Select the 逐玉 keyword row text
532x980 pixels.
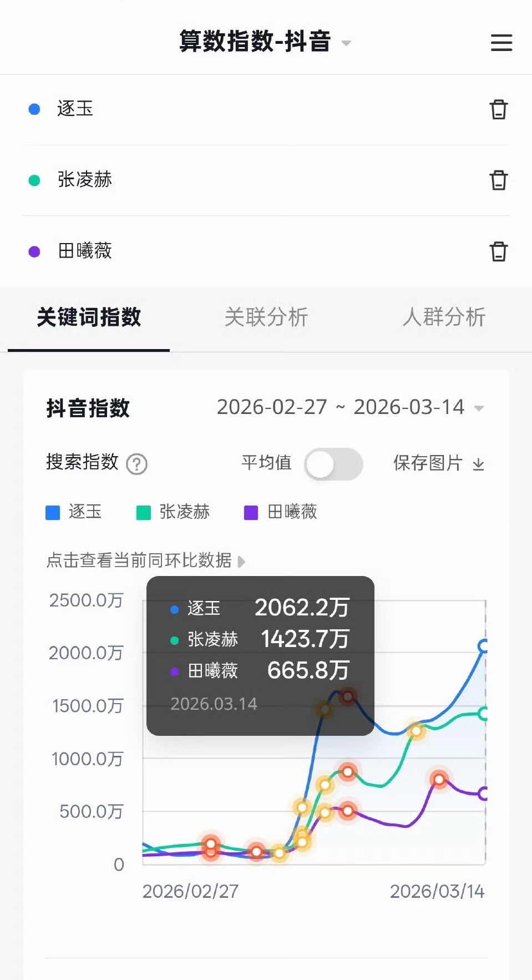(x=75, y=109)
